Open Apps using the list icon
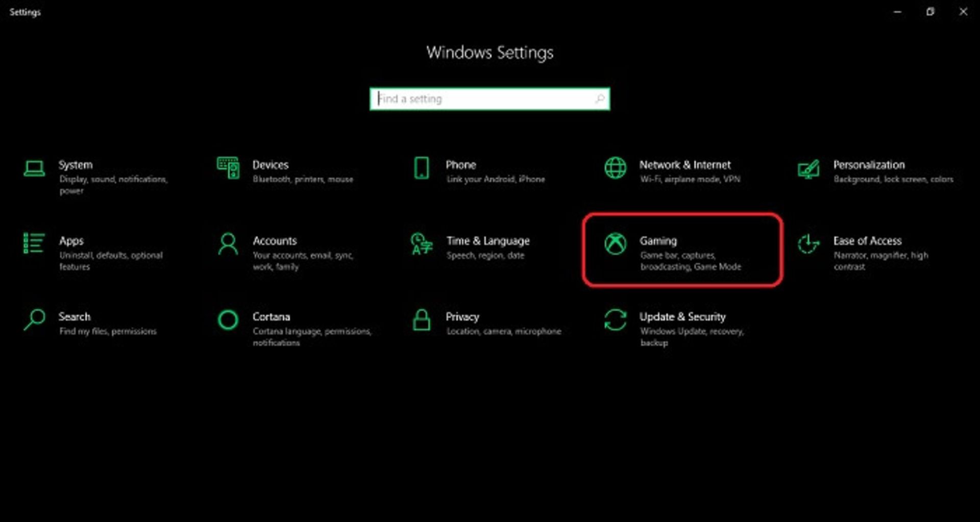 (x=34, y=243)
